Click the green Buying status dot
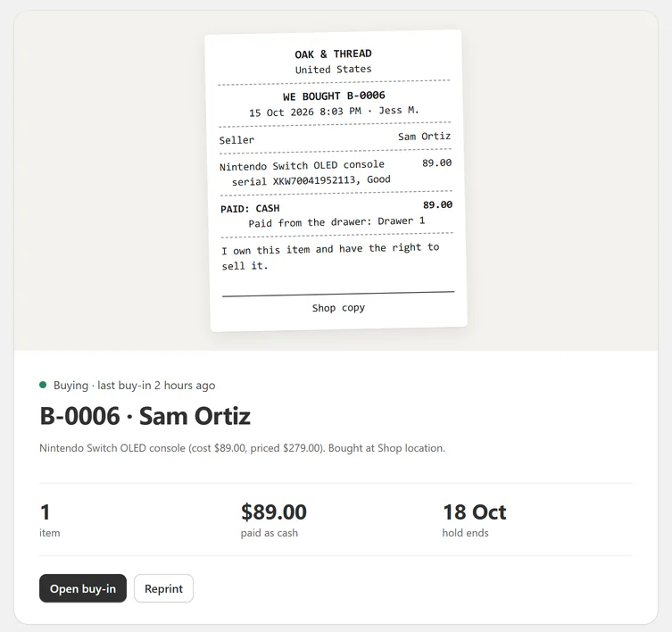The height and width of the screenshot is (632, 672). click(43, 385)
